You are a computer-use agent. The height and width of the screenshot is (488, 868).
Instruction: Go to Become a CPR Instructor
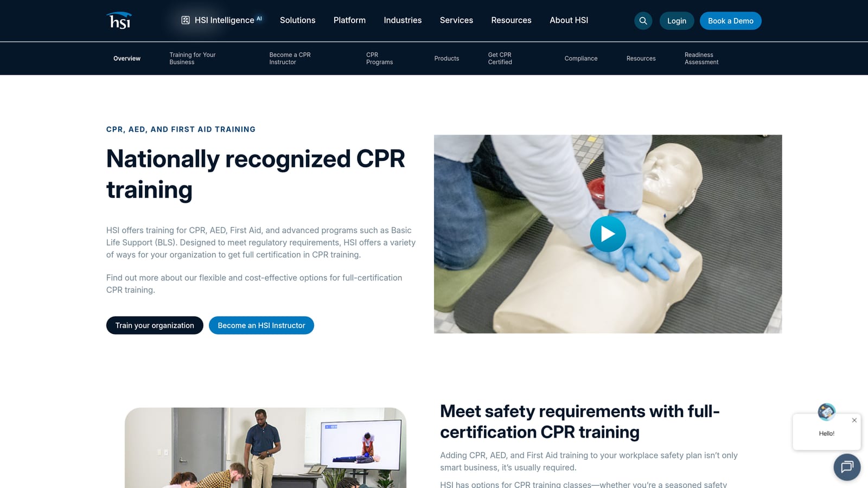pyautogui.click(x=290, y=59)
